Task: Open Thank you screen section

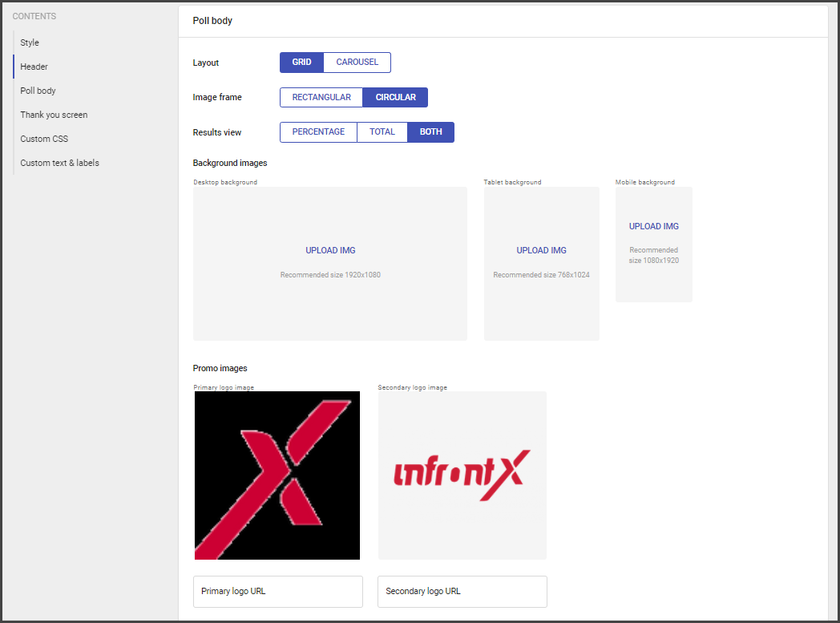Action: tap(54, 115)
